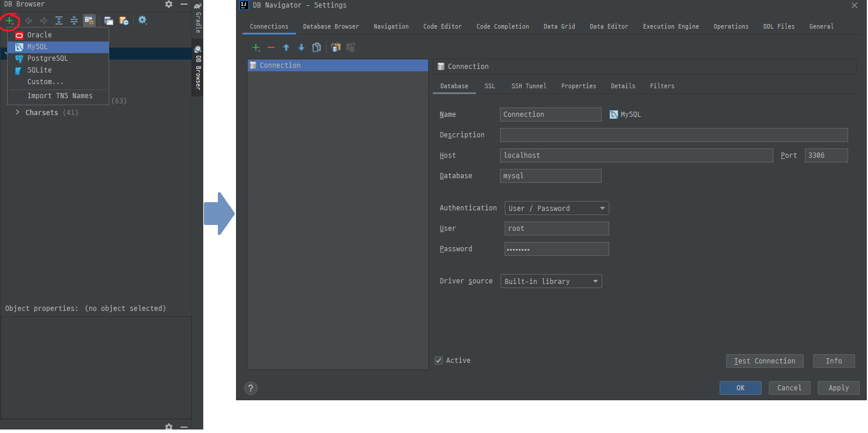The image size is (868, 433).
Task: Click the gear icon in DB Browser header
Action: tap(169, 4)
